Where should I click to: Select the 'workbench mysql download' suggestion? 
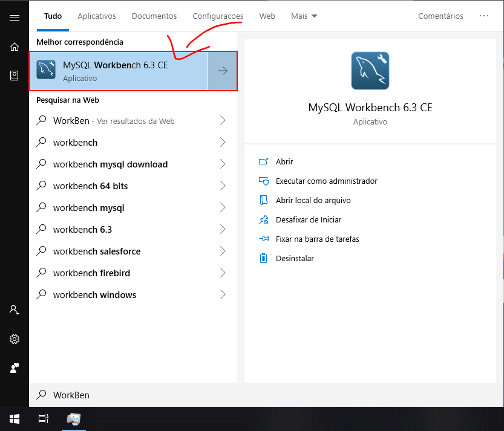point(133,164)
